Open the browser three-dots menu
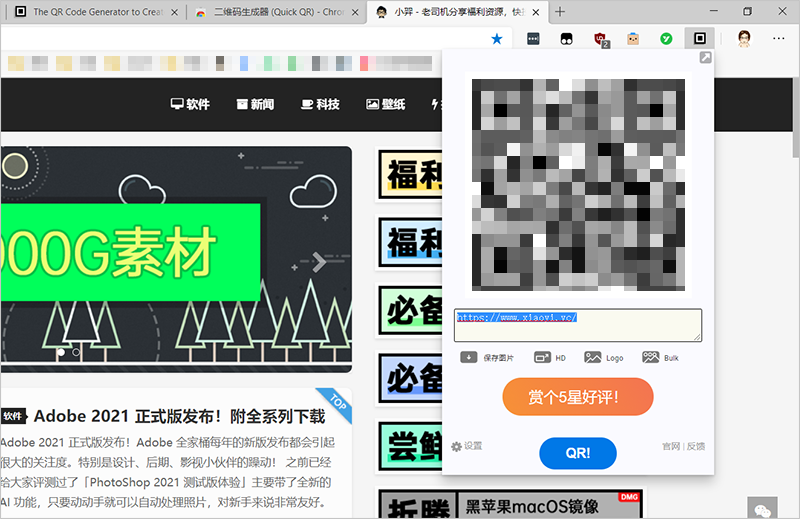Image resolution: width=800 pixels, height=519 pixels. [x=778, y=38]
